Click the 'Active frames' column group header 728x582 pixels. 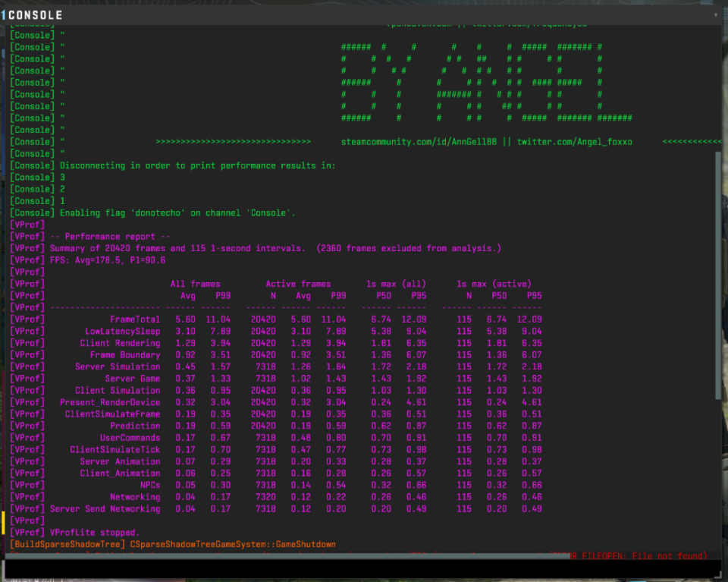click(x=298, y=284)
